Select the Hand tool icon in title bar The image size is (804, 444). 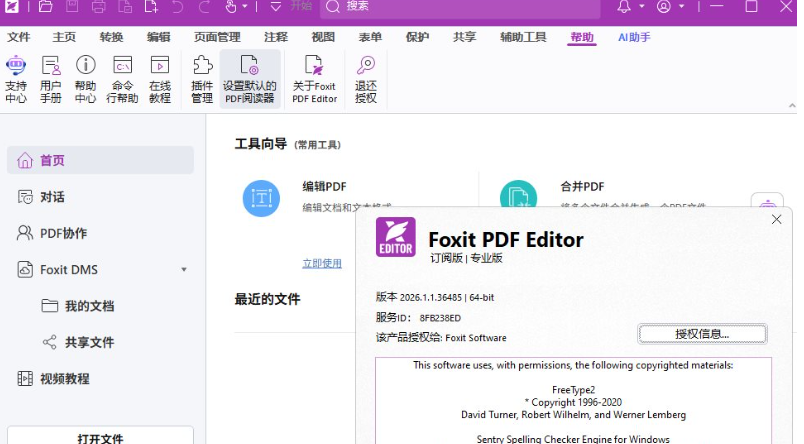(231, 7)
